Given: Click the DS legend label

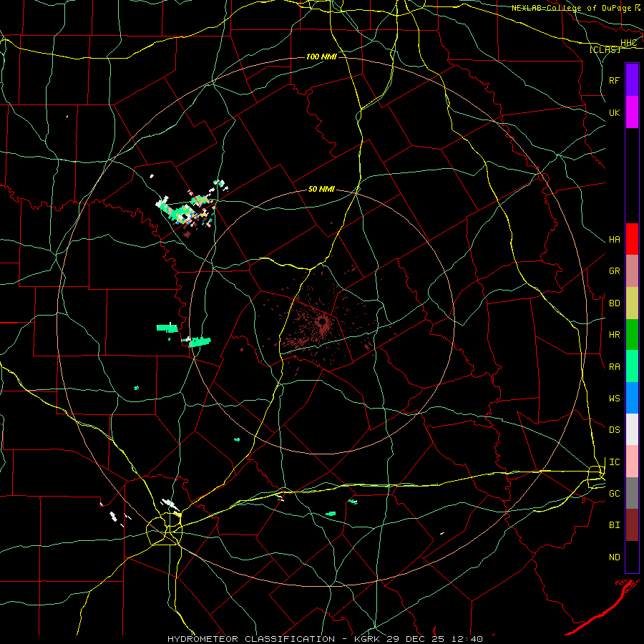Looking at the screenshot, I should click(x=614, y=430).
